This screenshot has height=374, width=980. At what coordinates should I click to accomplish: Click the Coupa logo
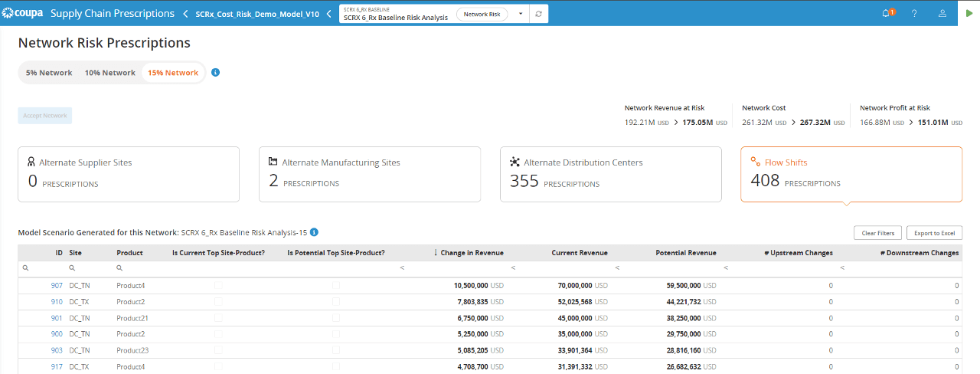[x=22, y=13]
